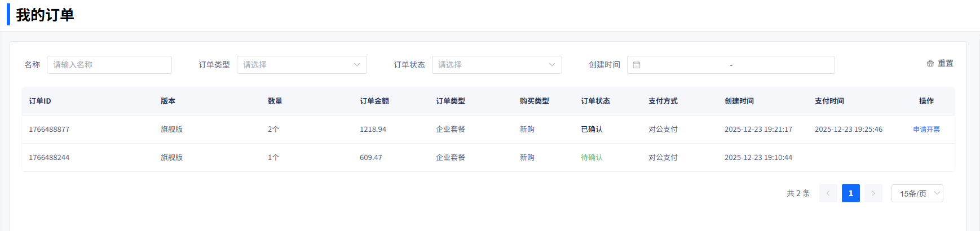980x231 pixels.
Task: Go to the next page arrow
Action: click(873, 193)
